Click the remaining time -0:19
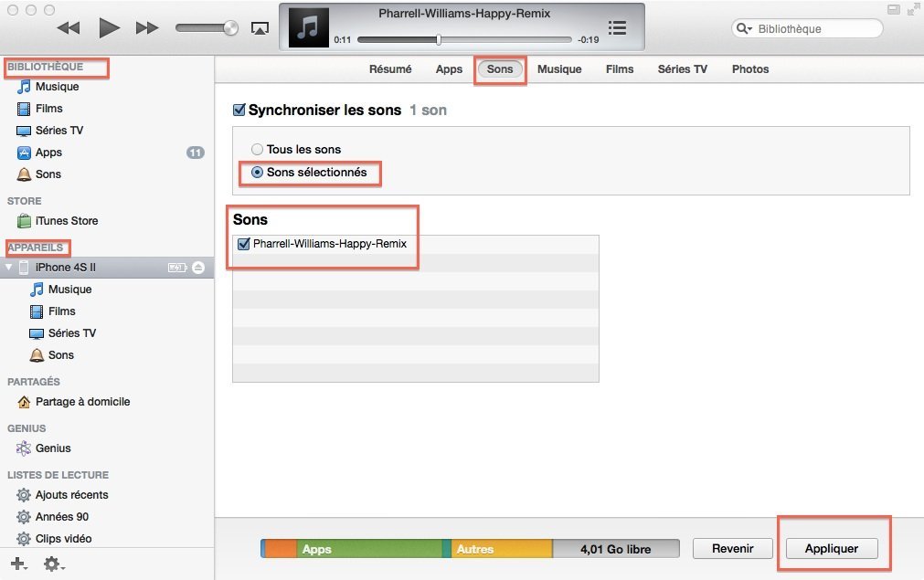This screenshot has height=580, width=924. point(588,39)
